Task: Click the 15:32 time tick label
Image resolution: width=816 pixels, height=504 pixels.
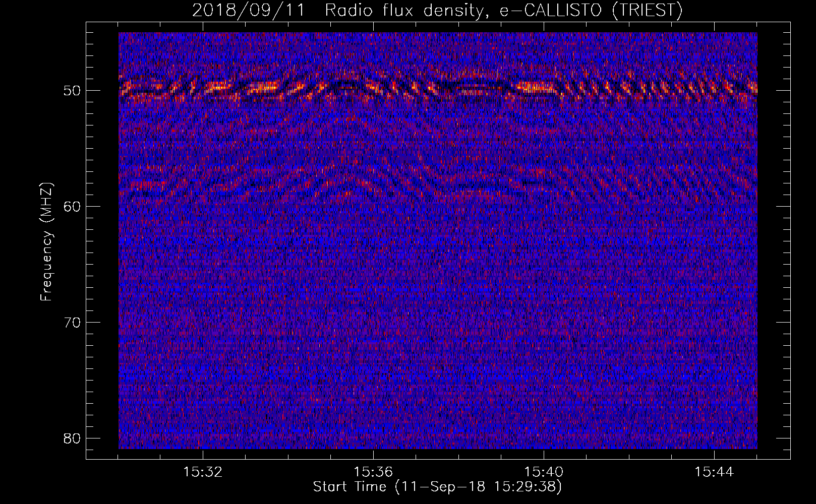Action: click(203, 472)
